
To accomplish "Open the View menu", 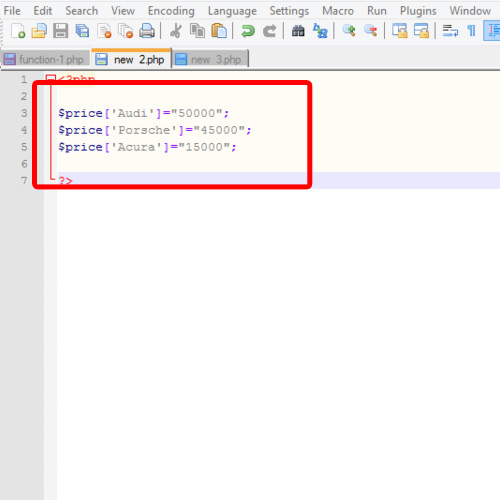I will (123, 11).
